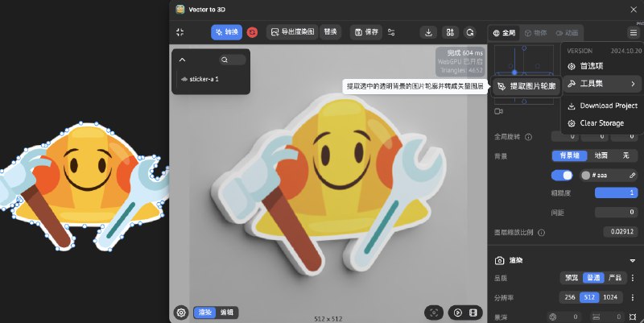
Task: Select 1024 resolution
Action: [610, 297]
